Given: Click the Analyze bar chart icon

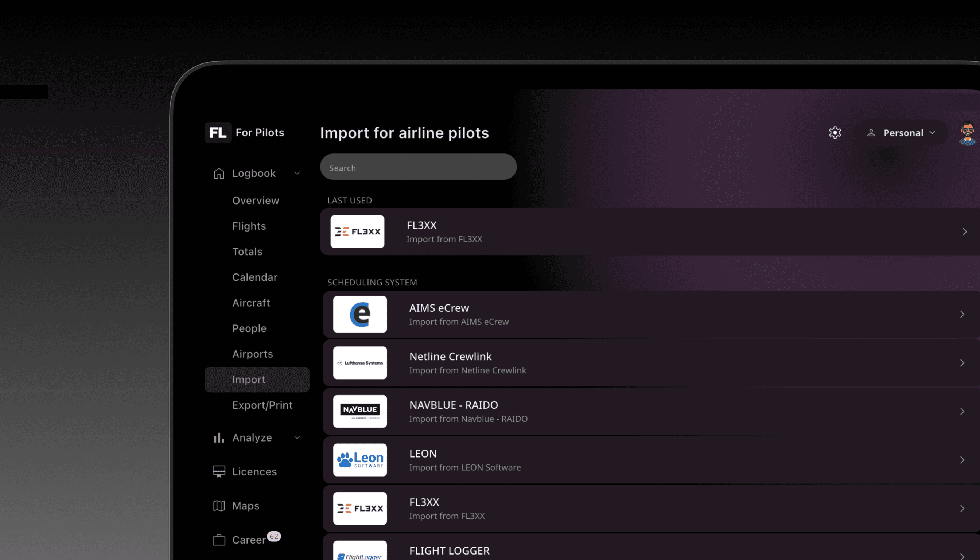Looking at the screenshot, I should pos(218,437).
